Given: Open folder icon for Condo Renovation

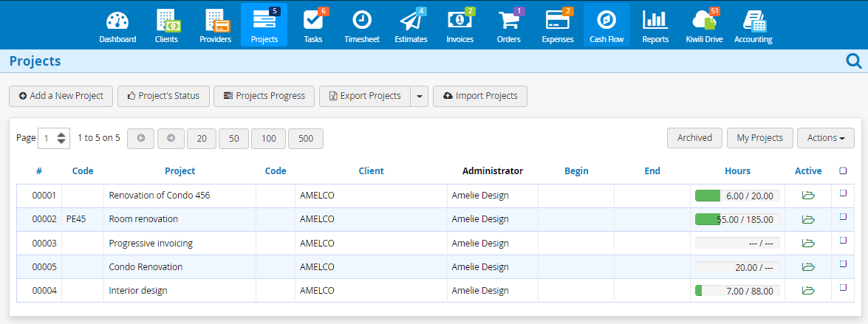Looking at the screenshot, I should (x=808, y=267).
